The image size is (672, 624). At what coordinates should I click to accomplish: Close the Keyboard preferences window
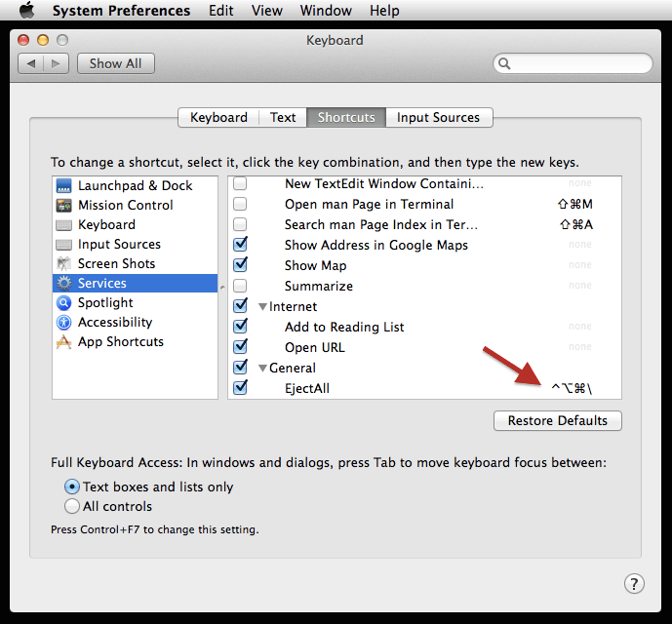click(23, 40)
